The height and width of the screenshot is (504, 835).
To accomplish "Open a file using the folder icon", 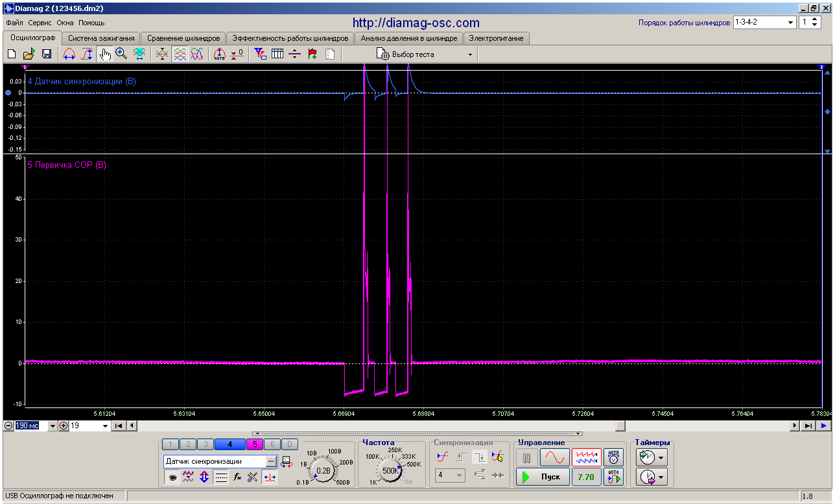I will tap(29, 54).
